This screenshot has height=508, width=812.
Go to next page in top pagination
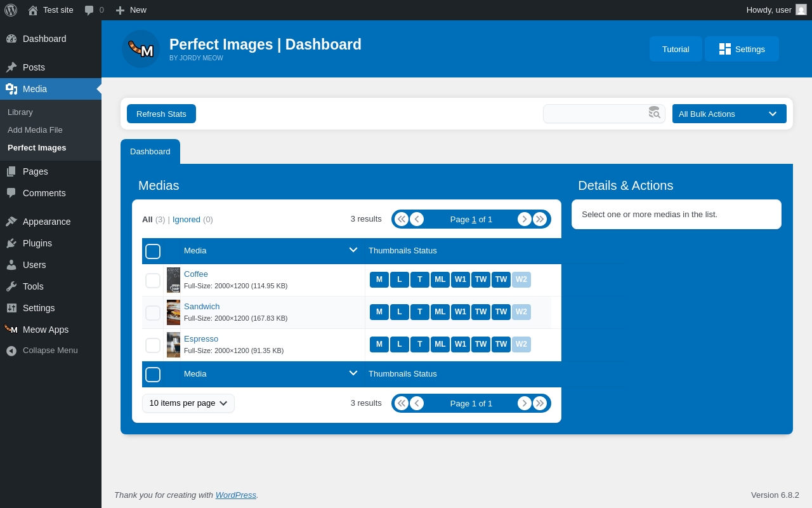(x=525, y=219)
